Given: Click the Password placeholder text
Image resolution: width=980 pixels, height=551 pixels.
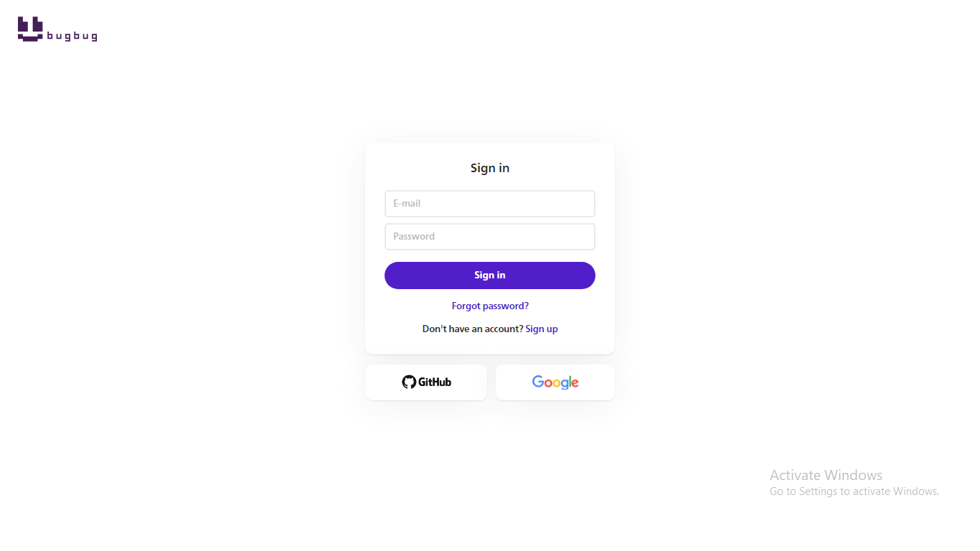Looking at the screenshot, I should [414, 237].
